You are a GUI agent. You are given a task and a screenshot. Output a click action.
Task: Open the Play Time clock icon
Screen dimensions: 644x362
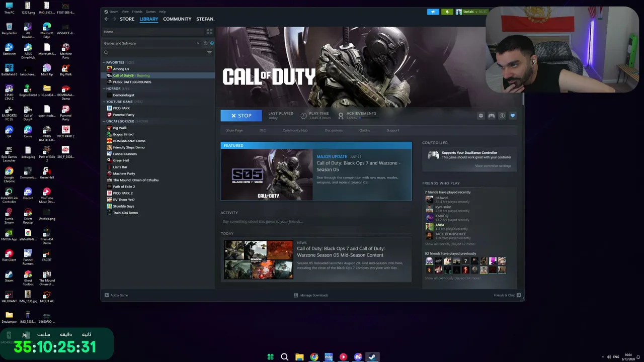(x=304, y=116)
